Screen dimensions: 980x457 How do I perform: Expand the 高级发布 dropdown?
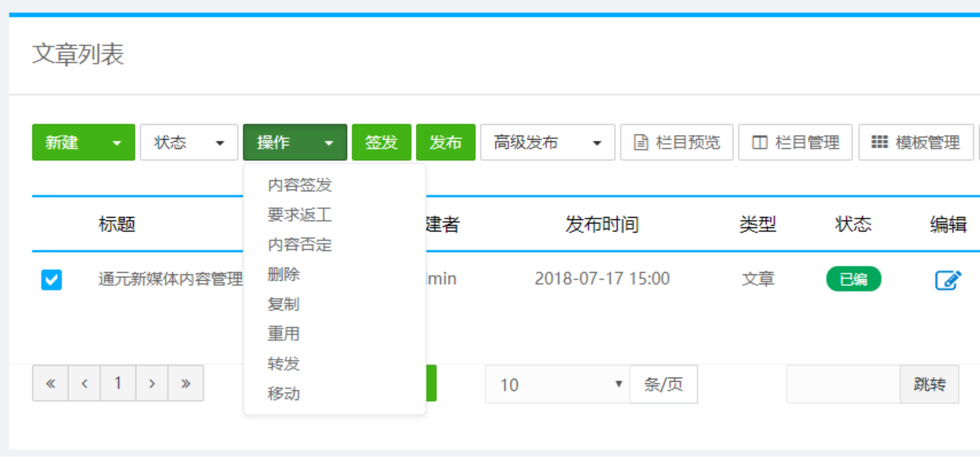tap(547, 143)
